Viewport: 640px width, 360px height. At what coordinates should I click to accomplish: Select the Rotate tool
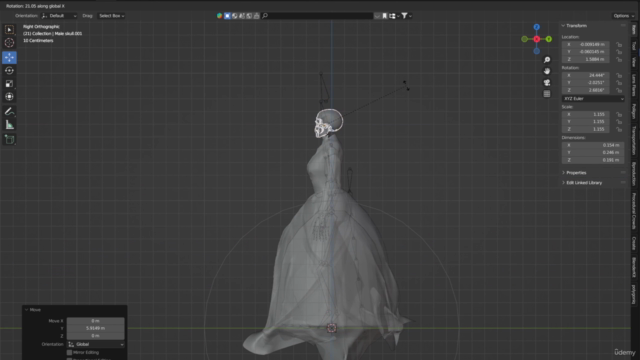point(9,71)
